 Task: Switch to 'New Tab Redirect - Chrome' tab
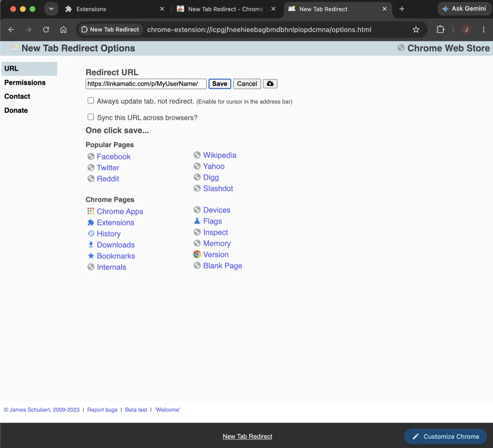(x=226, y=9)
